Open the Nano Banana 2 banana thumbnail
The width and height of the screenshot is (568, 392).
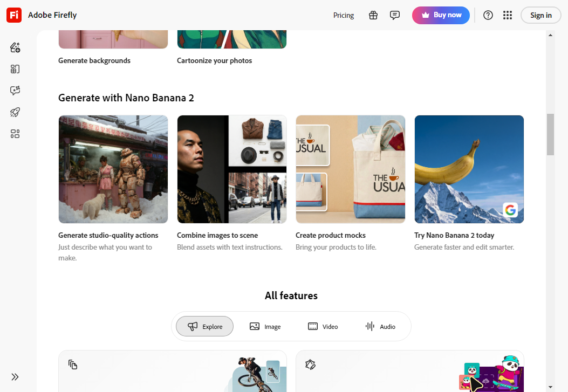(469, 169)
